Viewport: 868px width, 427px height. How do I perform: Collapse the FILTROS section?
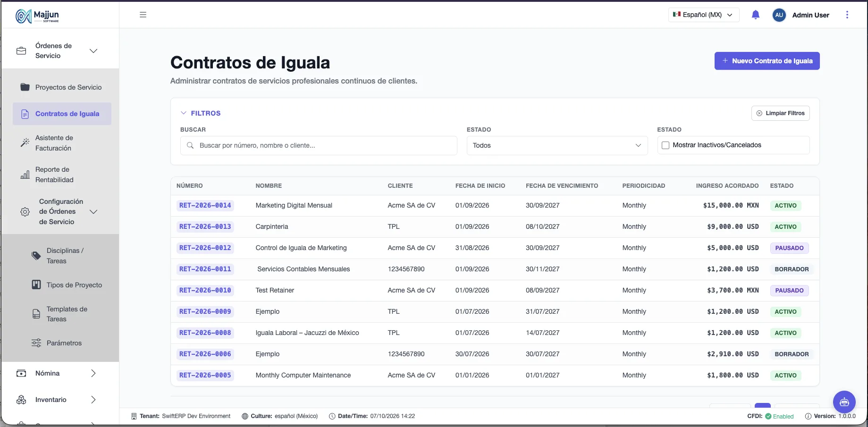pyautogui.click(x=201, y=113)
